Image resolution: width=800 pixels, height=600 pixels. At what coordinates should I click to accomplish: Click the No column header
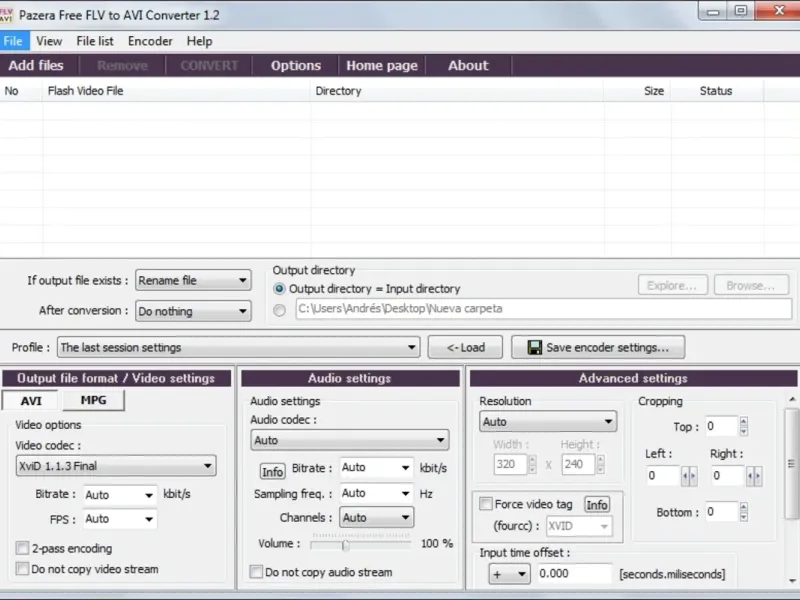pos(21,91)
